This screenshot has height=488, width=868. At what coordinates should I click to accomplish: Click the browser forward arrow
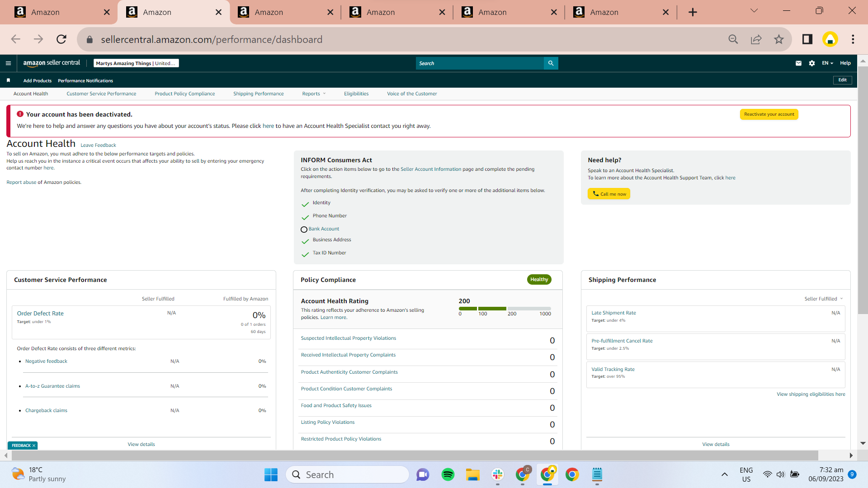[38, 39]
